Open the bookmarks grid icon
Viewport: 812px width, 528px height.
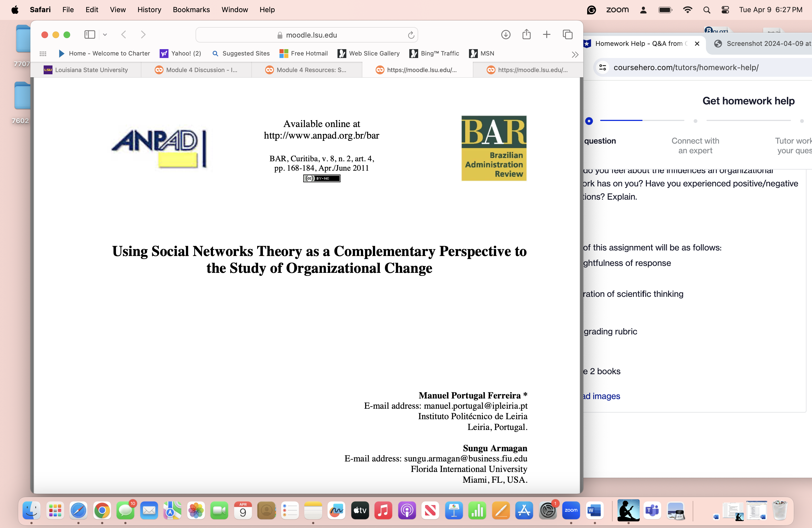[x=43, y=54]
